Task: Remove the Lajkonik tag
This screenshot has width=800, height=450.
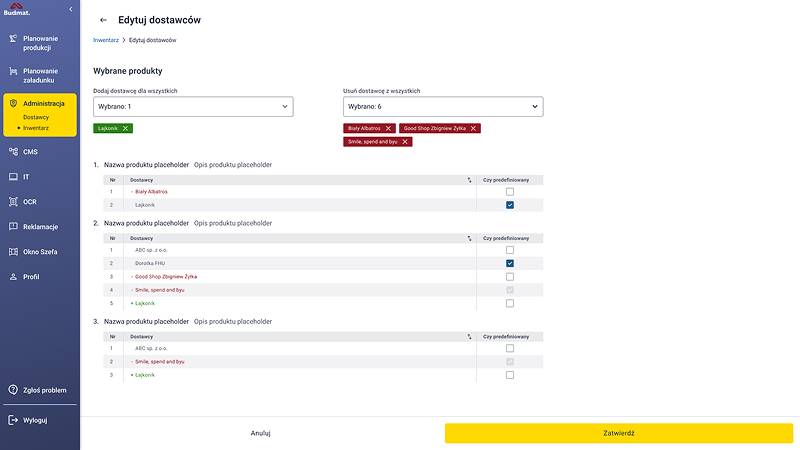Action: 125,129
